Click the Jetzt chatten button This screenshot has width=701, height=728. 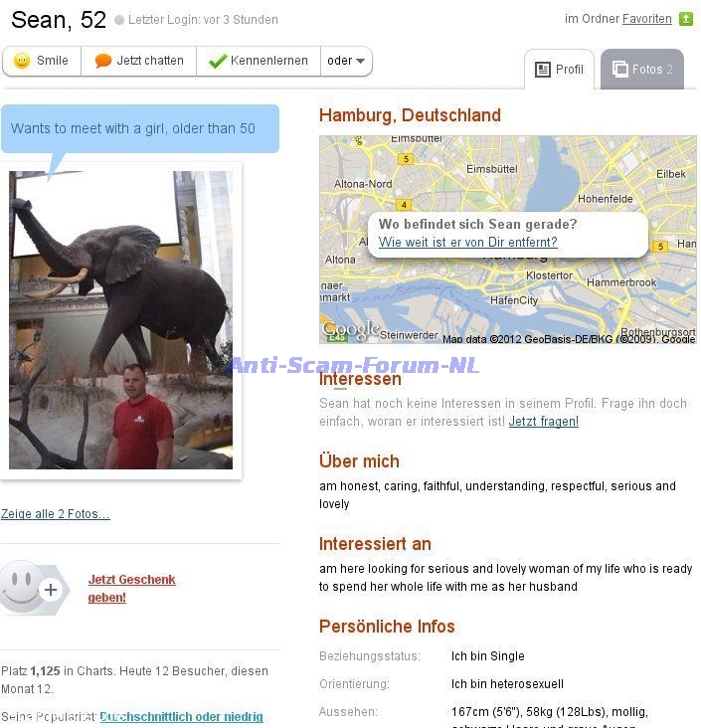[x=139, y=61]
